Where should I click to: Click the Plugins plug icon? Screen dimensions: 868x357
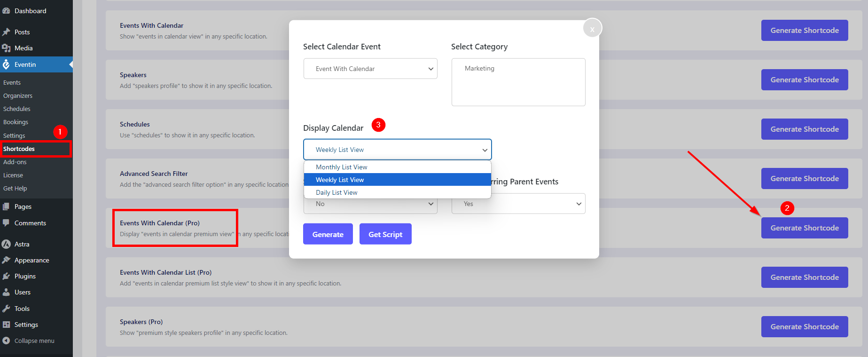click(x=6, y=276)
